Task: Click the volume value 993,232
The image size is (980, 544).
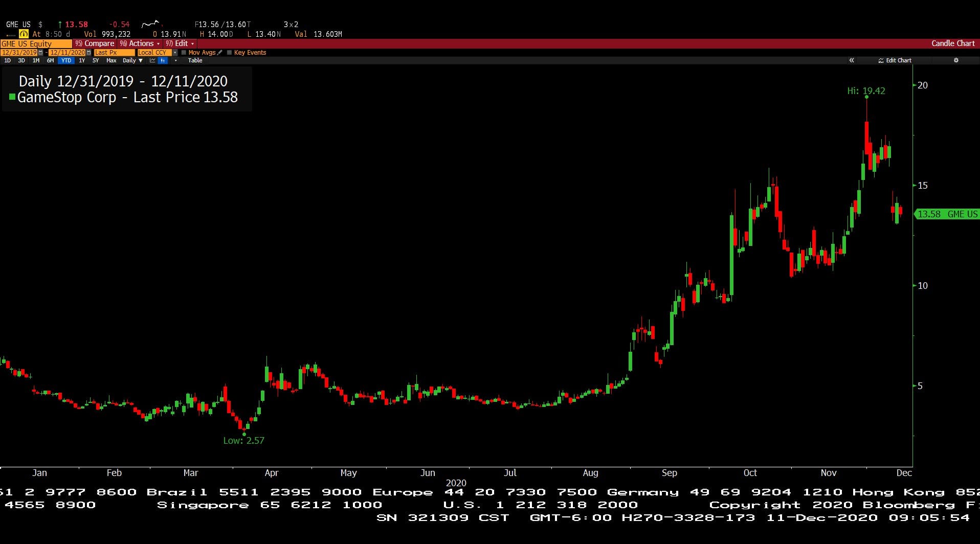Action: click(x=116, y=34)
